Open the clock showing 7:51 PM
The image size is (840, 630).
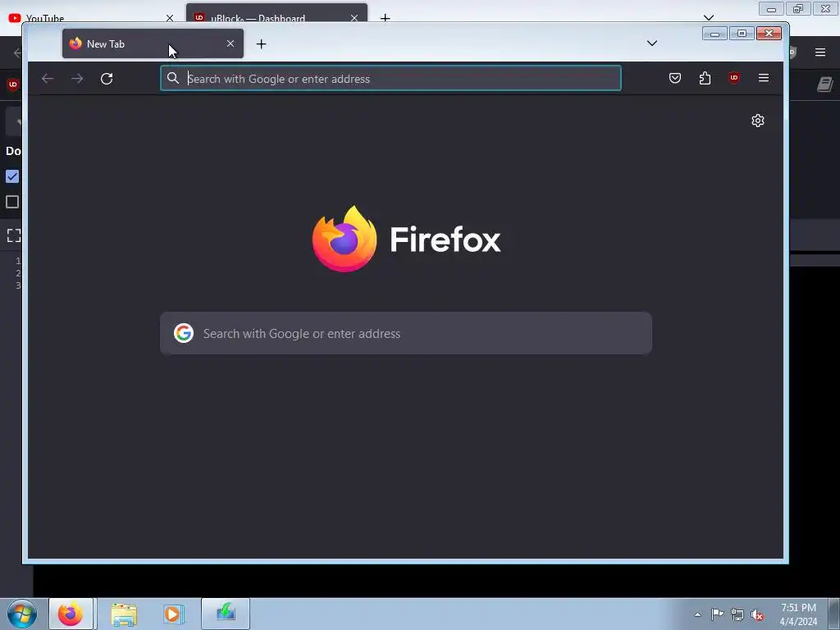coord(798,614)
